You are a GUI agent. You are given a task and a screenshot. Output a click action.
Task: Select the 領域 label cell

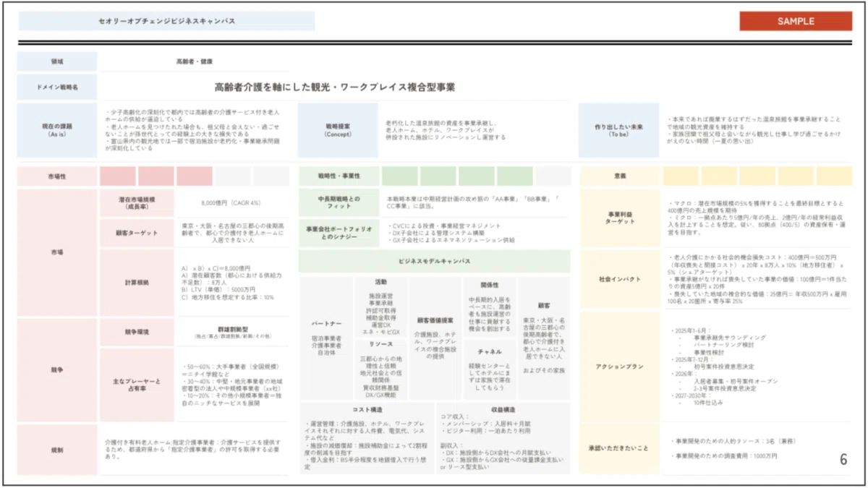click(x=57, y=62)
